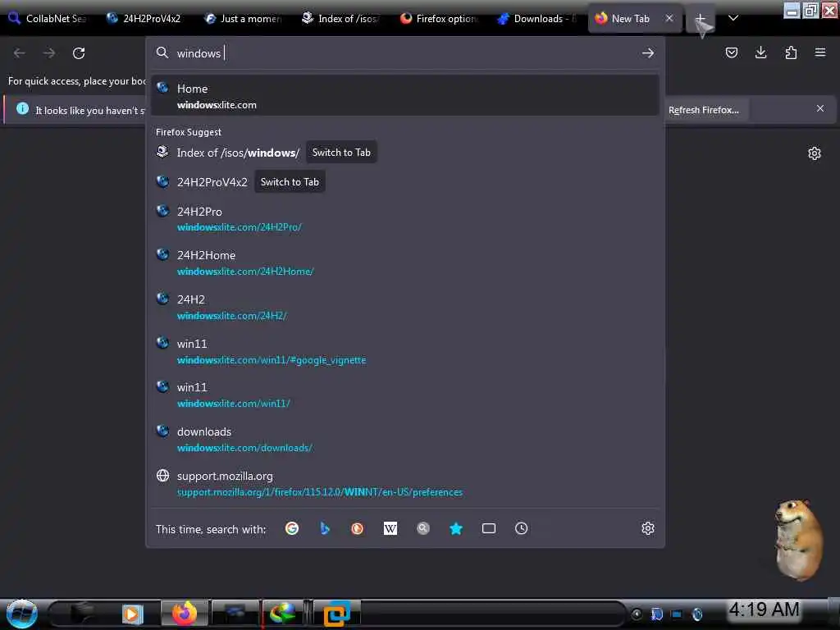Click the Refresh Firefox... button
The width and height of the screenshot is (840, 630).
[703, 110]
